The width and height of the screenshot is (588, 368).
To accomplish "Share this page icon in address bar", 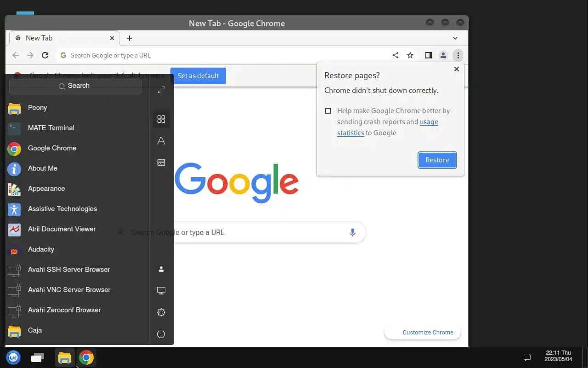I will click(x=396, y=55).
